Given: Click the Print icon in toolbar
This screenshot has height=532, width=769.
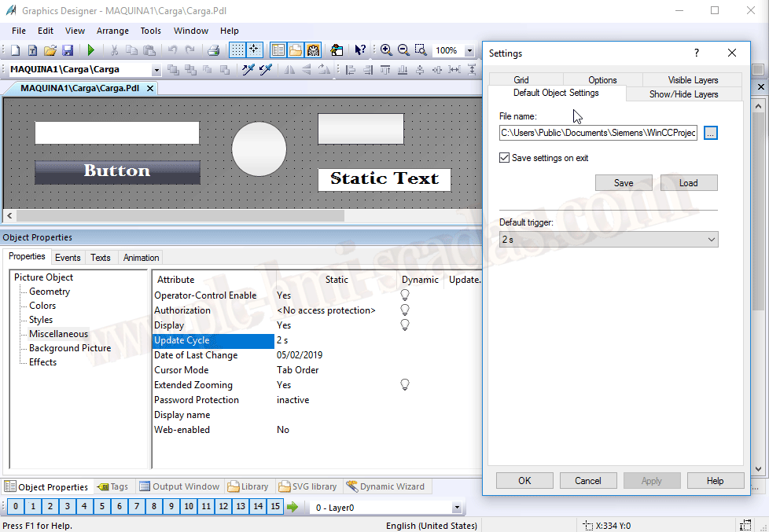Looking at the screenshot, I should (x=213, y=50).
